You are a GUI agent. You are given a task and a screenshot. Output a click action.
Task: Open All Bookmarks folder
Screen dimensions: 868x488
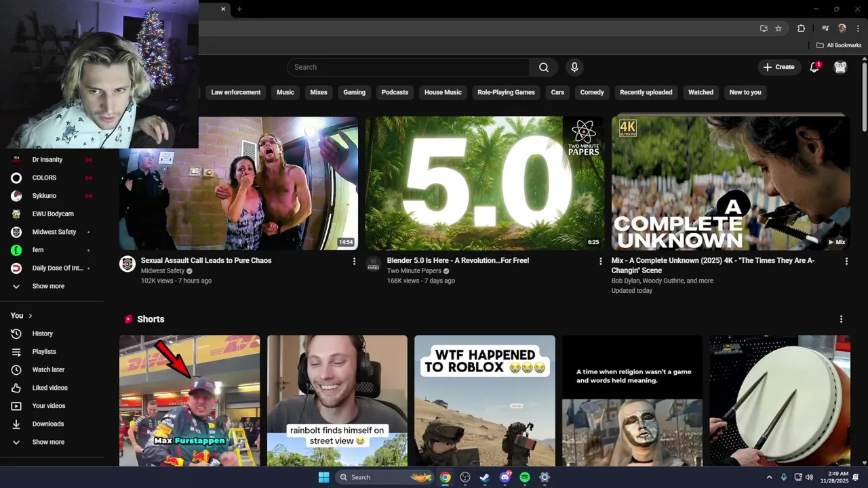pos(839,45)
